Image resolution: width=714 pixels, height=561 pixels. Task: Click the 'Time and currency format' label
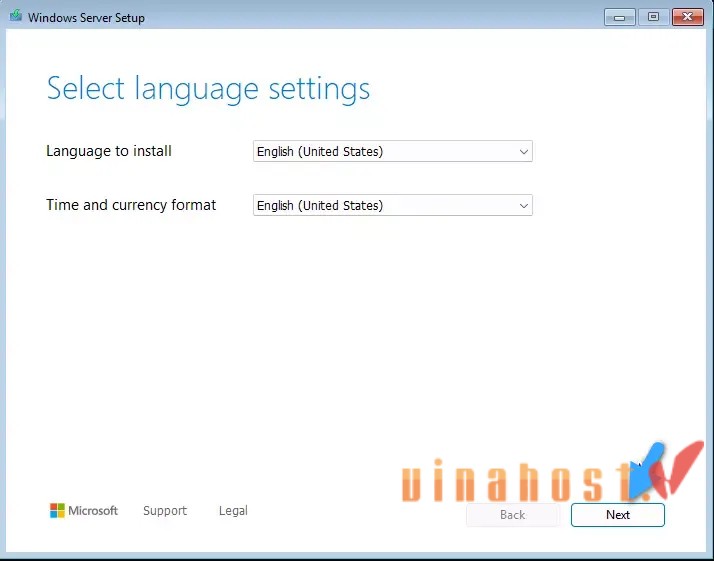click(131, 205)
